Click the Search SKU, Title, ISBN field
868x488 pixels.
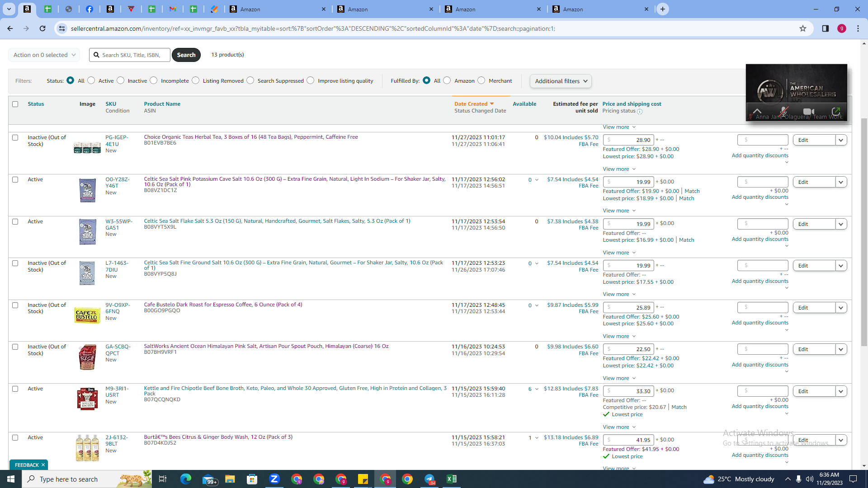click(130, 55)
